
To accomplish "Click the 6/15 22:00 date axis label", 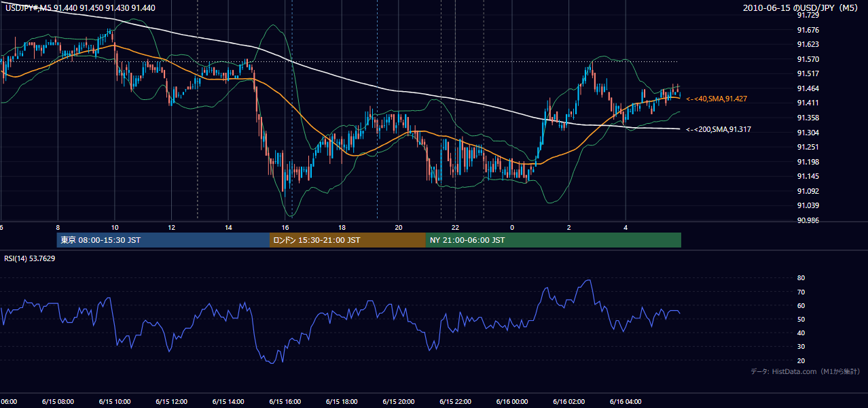I will [x=455, y=401].
